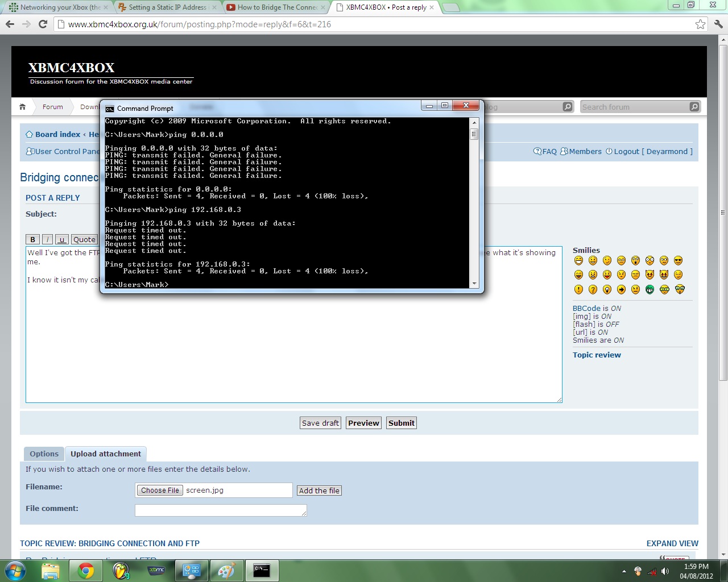Click the Add the file button
This screenshot has height=582, width=728.
click(x=319, y=490)
